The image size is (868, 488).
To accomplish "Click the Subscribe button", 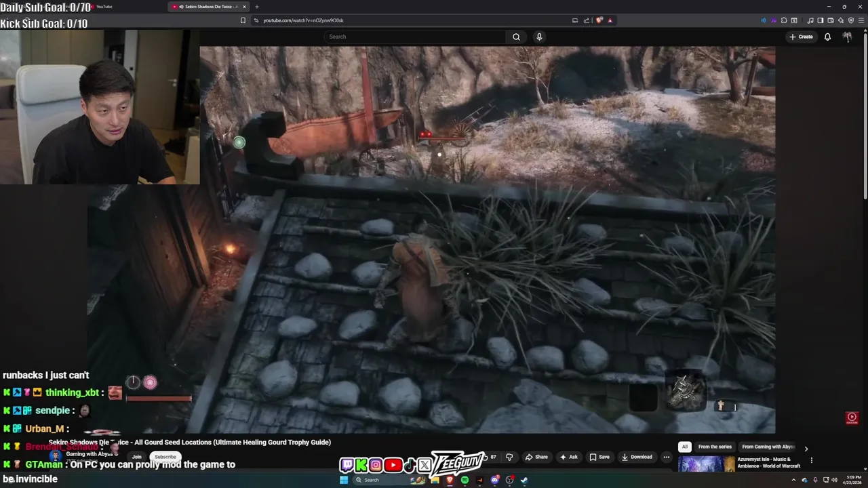I will pyautogui.click(x=165, y=457).
